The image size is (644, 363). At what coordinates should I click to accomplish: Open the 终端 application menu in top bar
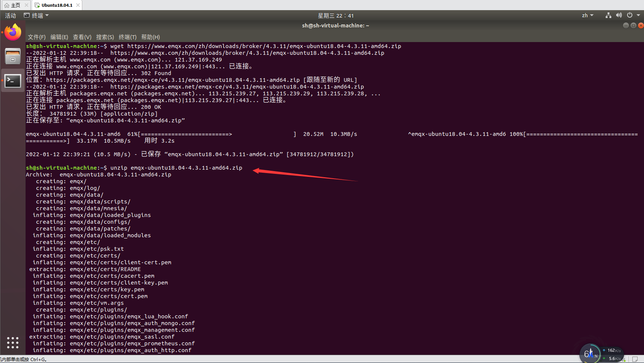click(x=36, y=15)
